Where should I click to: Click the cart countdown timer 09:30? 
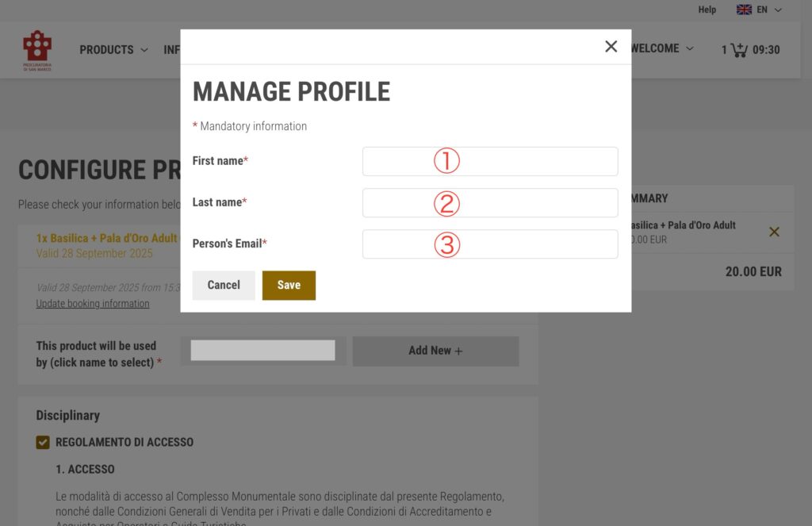(x=766, y=50)
